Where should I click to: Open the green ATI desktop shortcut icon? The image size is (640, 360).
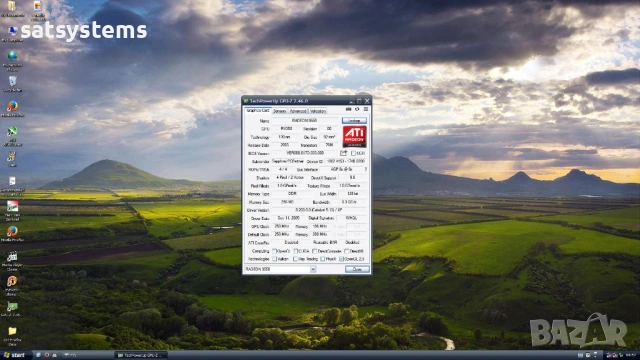[12, 131]
